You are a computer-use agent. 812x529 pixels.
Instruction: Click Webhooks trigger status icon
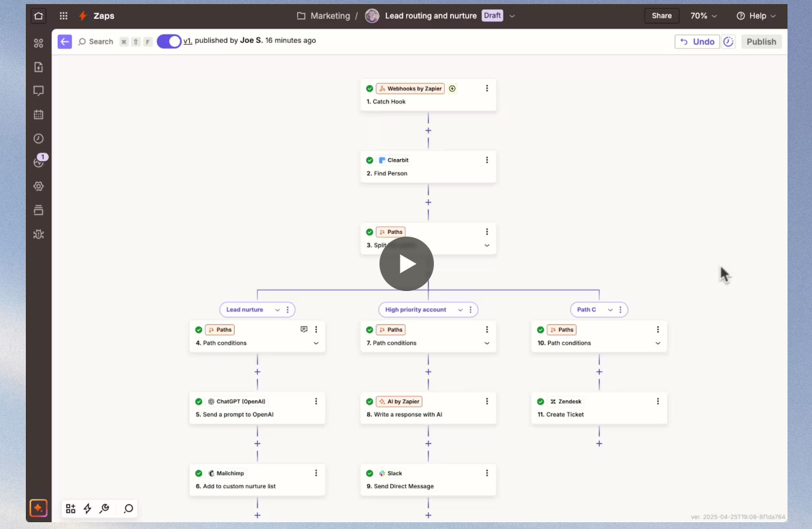pos(369,88)
